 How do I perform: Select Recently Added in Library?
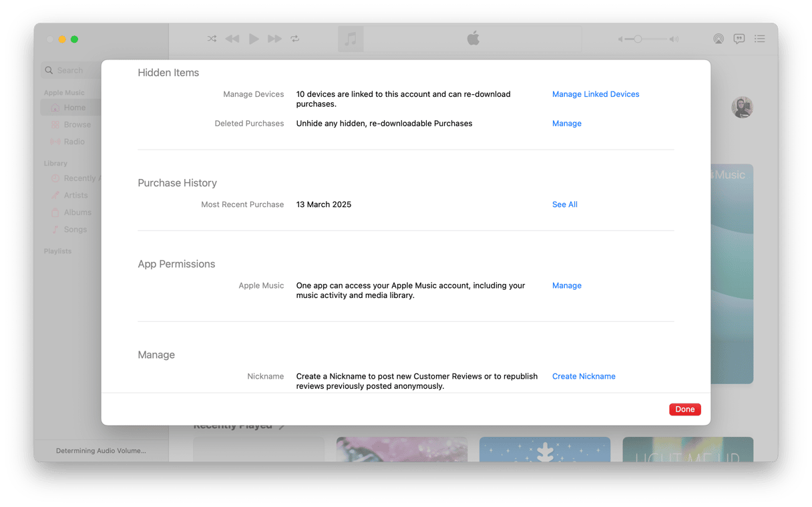(71, 178)
